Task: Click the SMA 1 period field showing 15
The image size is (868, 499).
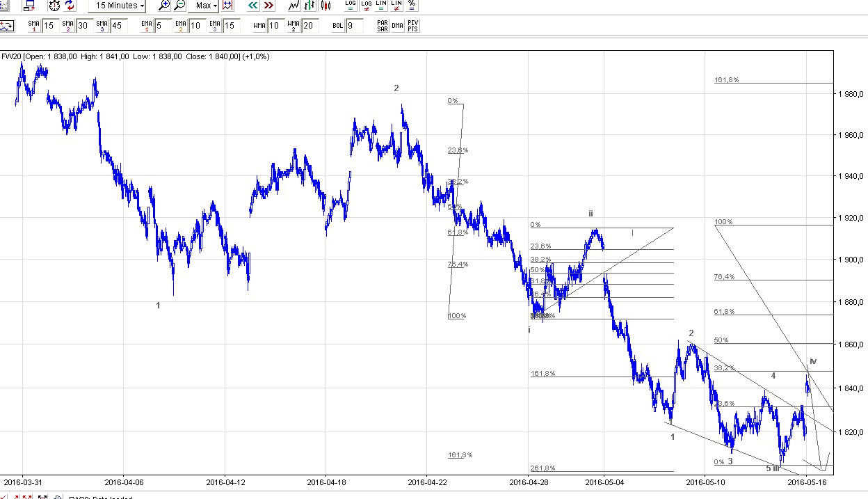Action: tap(50, 26)
